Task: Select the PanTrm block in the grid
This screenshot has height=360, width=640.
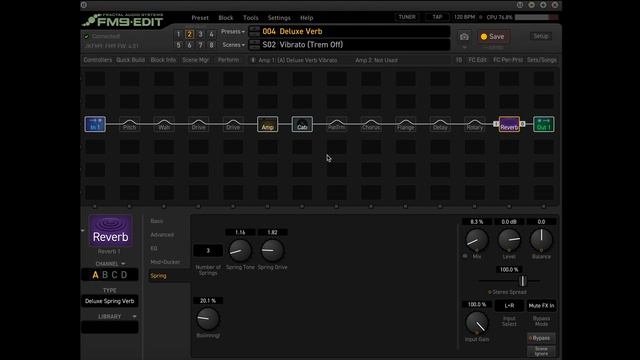Action: pos(336,124)
